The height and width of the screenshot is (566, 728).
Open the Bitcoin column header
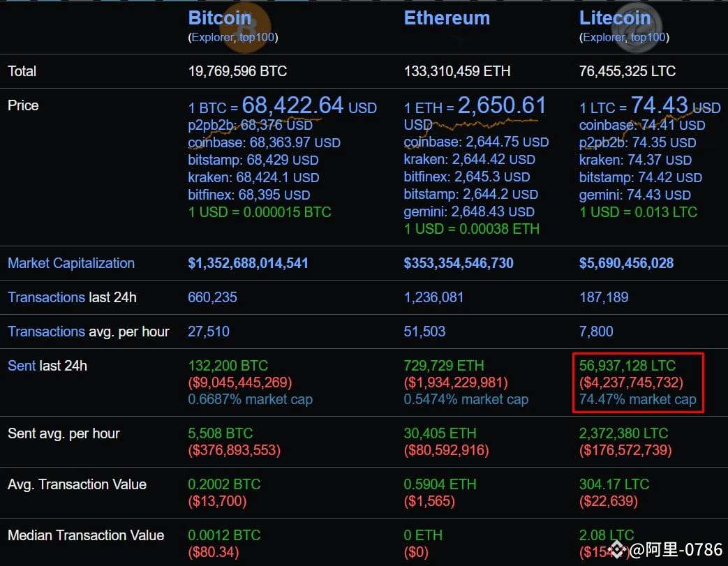(219, 17)
